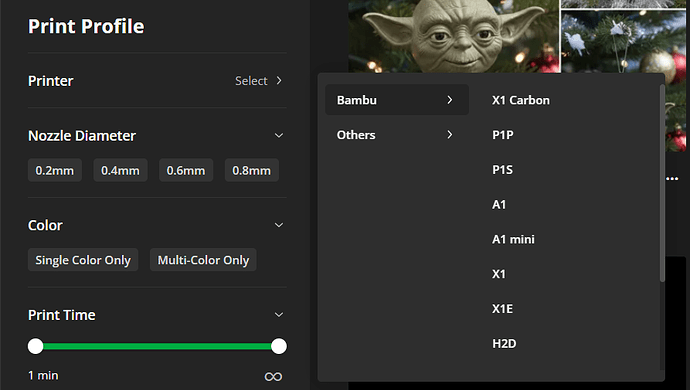Screen dimensions: 690x390
Task: Open the Christmas tree ornament thumbnail
Action: (625, 42)
